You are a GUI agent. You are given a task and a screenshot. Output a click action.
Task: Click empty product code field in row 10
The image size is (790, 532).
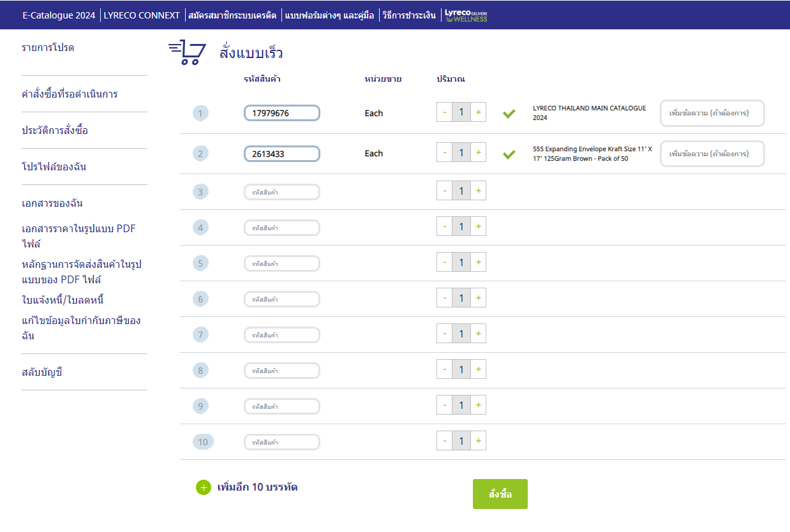click(x=282, y=441)
